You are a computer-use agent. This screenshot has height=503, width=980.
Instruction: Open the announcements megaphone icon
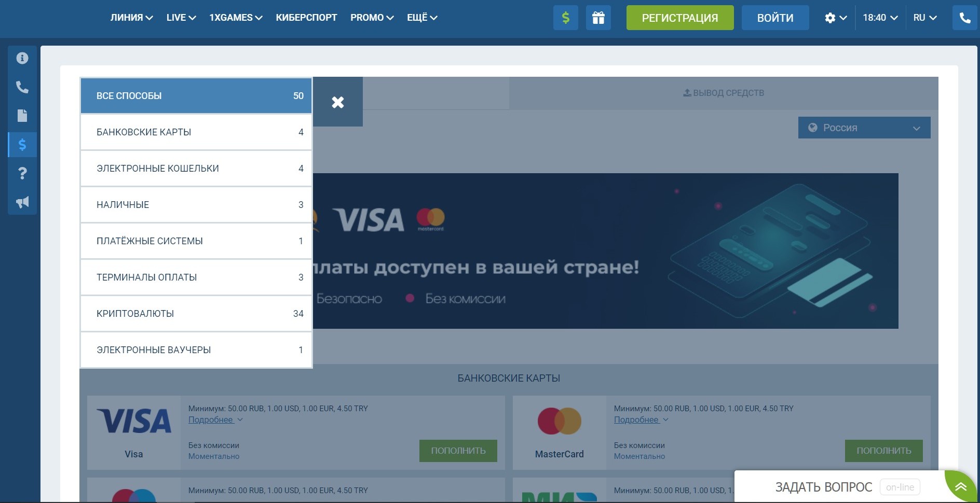22,202
